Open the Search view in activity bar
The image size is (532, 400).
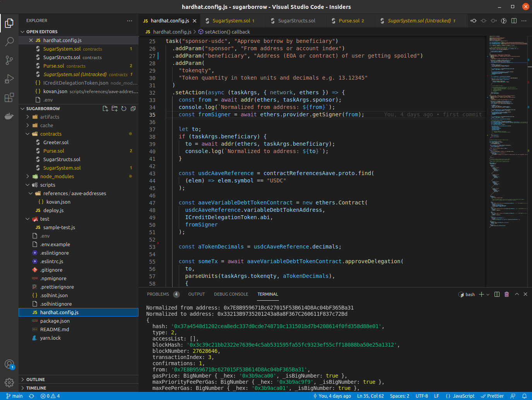9,42
